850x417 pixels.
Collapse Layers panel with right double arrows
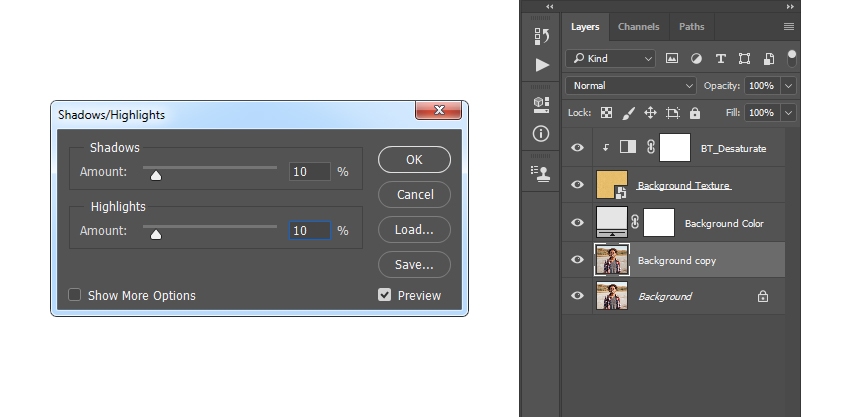pos(790,7)
